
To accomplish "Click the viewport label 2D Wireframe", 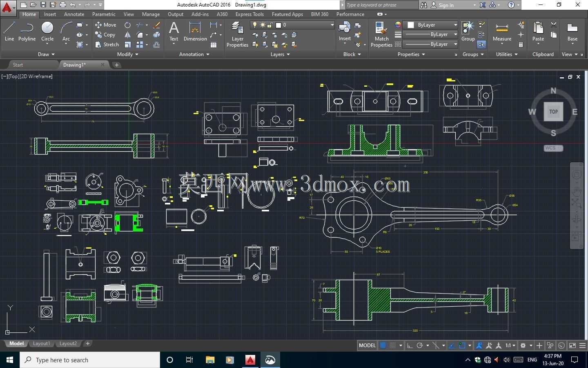I will click(36, 76).
